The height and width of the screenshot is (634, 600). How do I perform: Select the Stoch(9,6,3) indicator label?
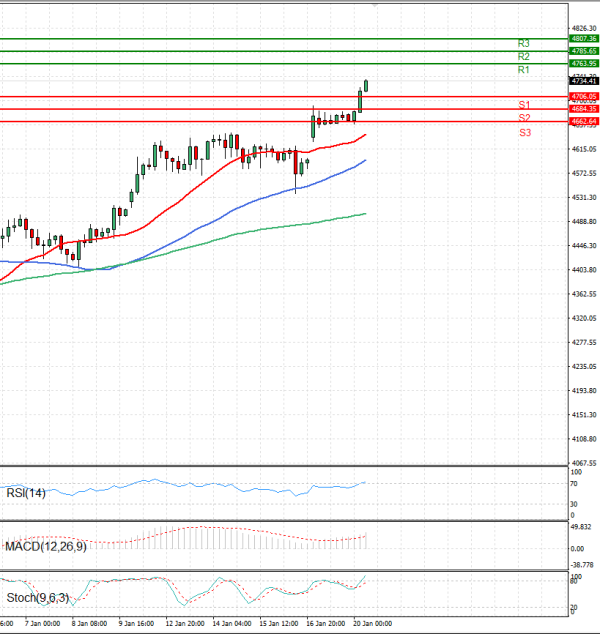37,599
